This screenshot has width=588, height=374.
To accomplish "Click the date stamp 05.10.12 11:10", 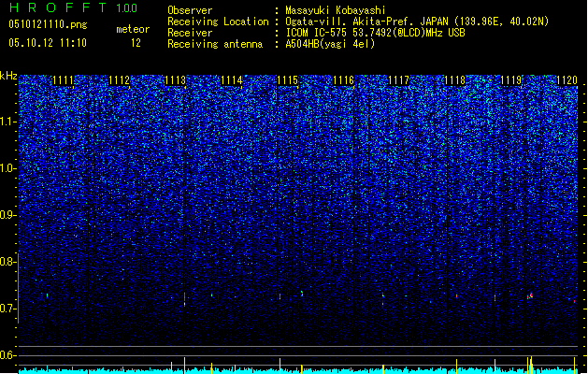I will coord(48,43).
